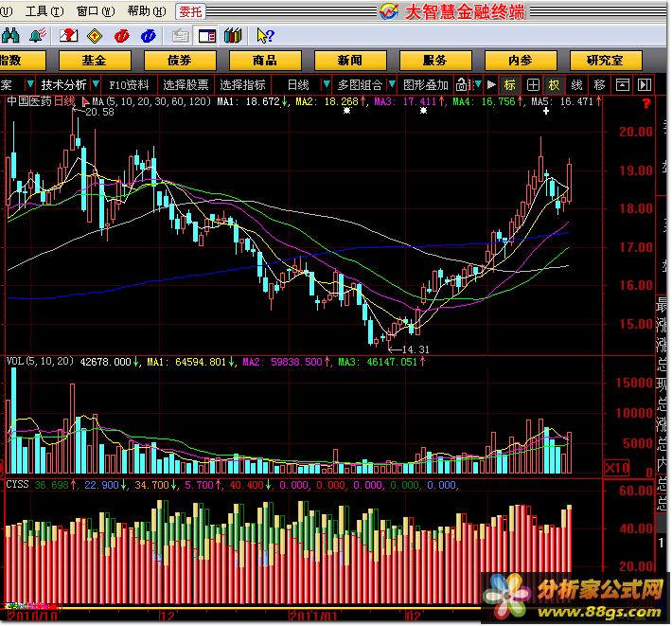The image size is (672, 626).
Task: Click the CYSS indicator label
Action: pyautogui.click(x=18, y=485)
